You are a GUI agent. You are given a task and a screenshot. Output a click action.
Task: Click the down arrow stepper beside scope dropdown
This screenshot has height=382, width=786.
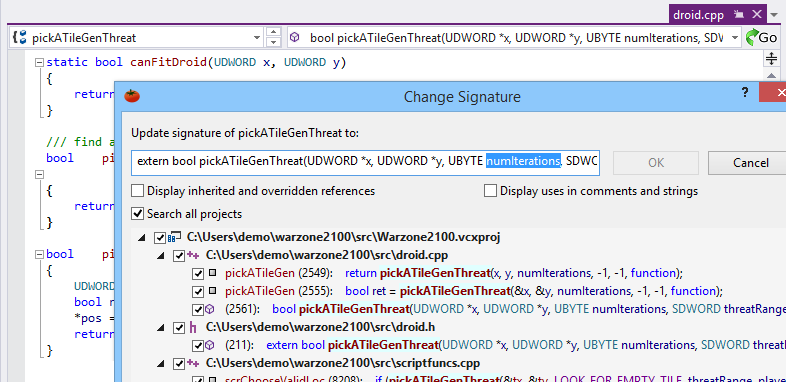273,43
